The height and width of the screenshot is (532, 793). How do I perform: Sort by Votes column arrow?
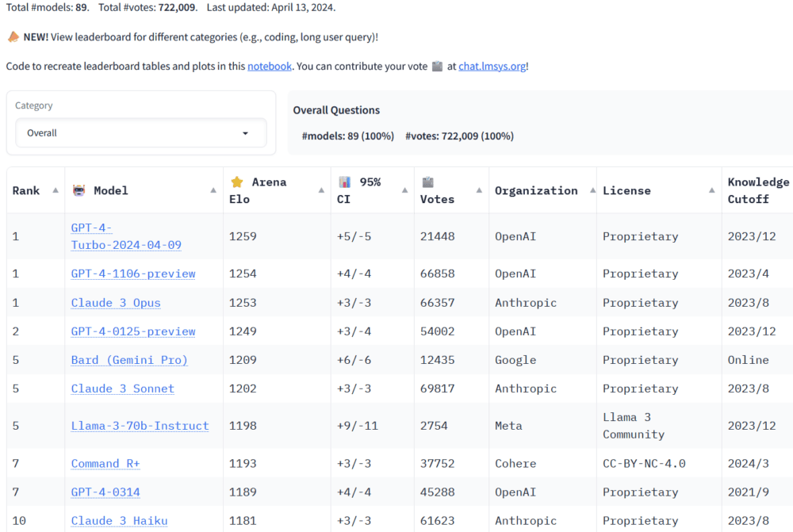click(479, 190)
